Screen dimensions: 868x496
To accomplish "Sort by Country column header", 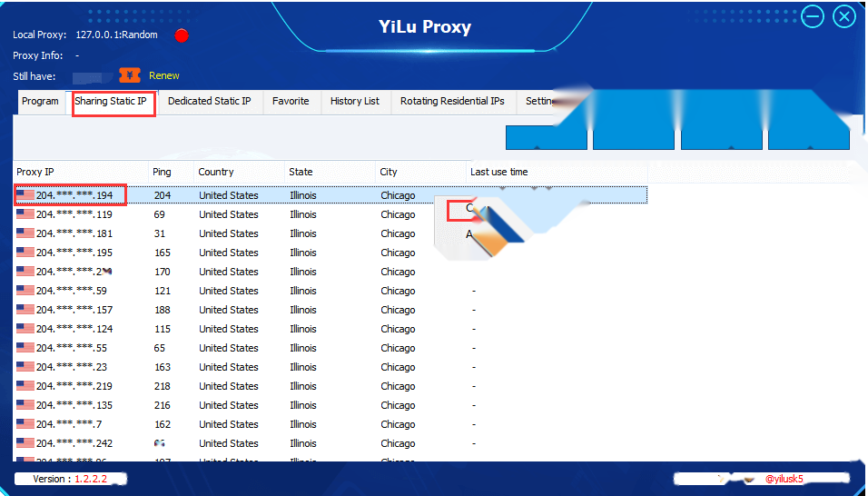I will pos(239,173).
